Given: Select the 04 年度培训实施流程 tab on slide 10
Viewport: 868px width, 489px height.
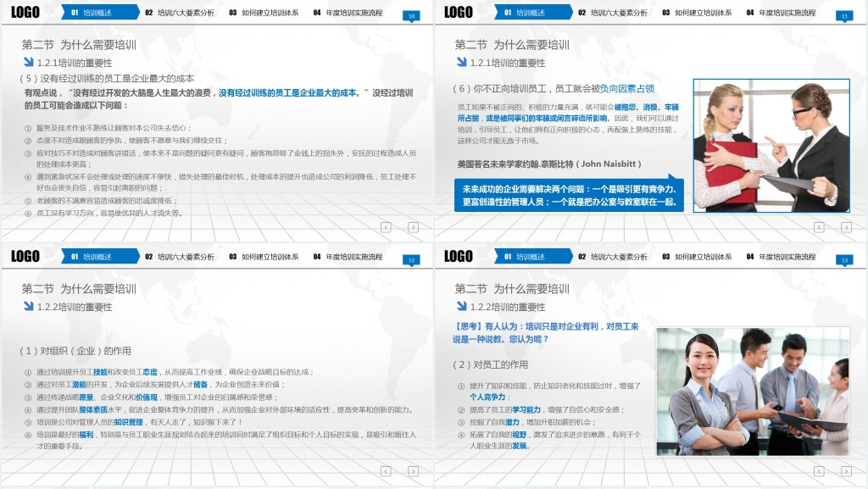Looking at the screenshot, I should (x=348, y=12).
